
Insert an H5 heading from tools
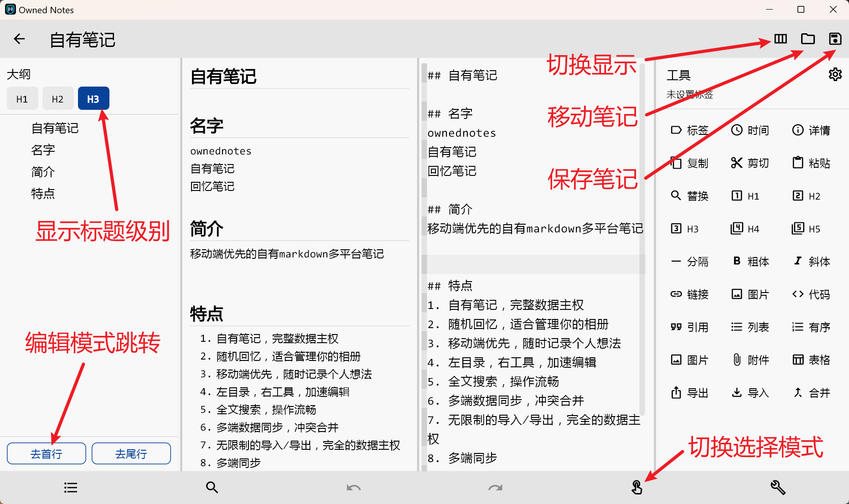[x=806, y=229]
